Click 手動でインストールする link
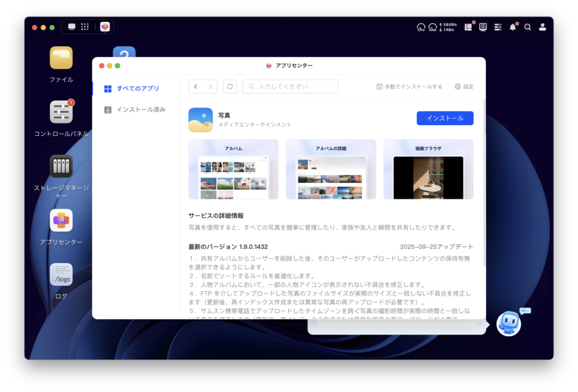Screen dimensions: 578x392 [x=409, y=86]
